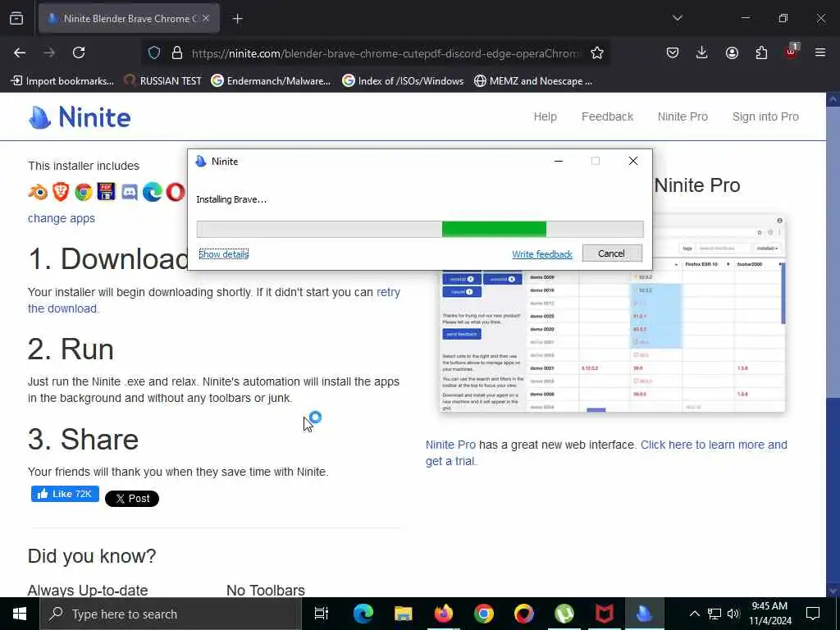Open the uBlock Origin extension icon
The width and height of the screenshot is (840, 630).
click(792, 52)
